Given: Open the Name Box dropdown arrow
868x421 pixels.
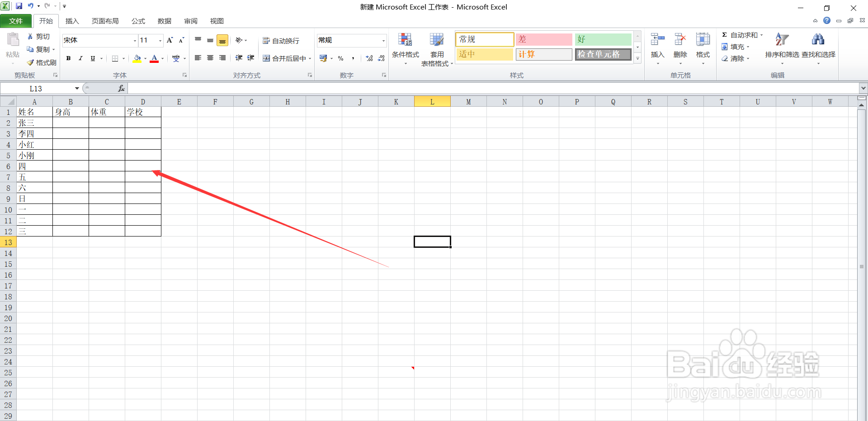Looking at the screenshot, I should (x=77, y=89).
